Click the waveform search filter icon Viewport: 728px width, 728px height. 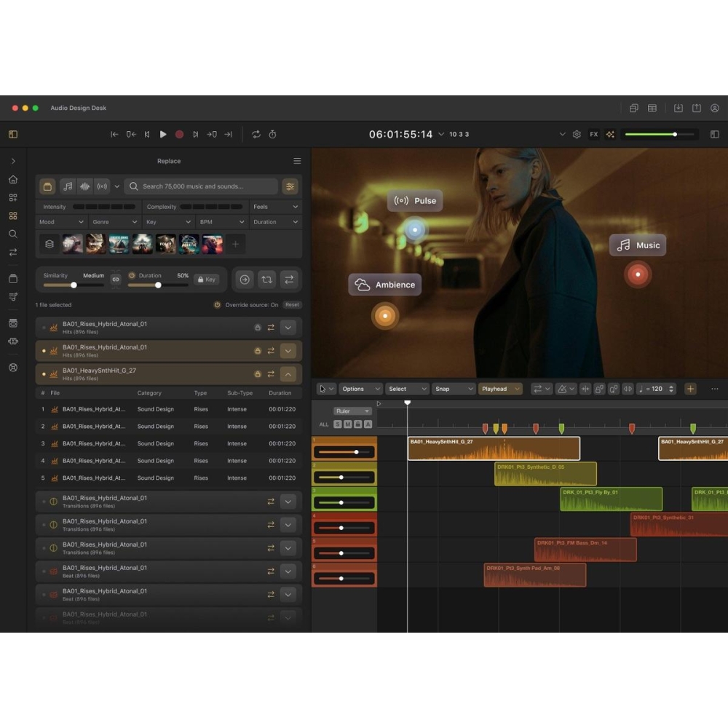[84, 186]
